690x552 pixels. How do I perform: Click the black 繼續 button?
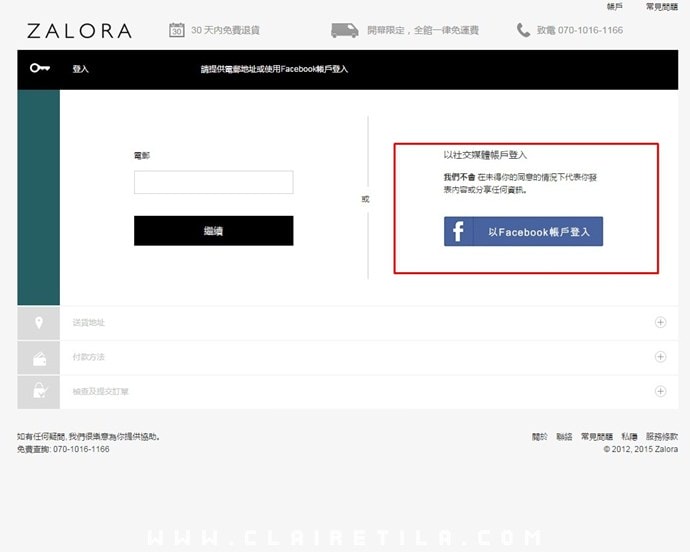tap(213, 231)
